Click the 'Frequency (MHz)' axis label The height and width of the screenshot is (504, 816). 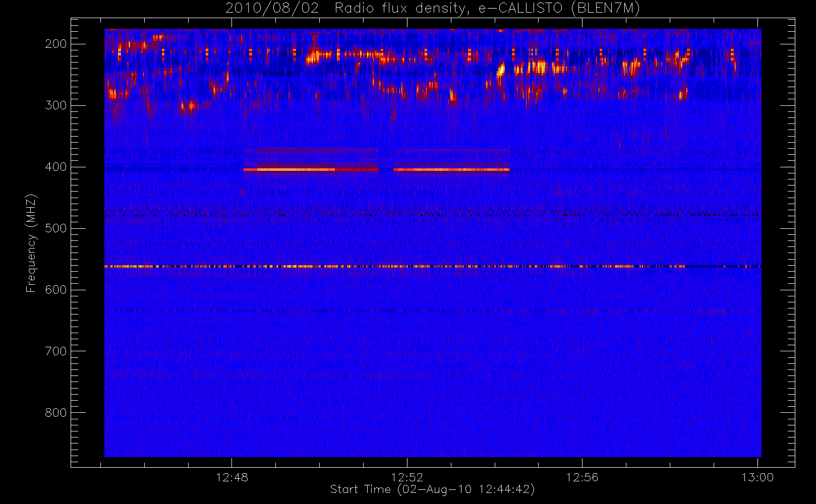[31, 243]
